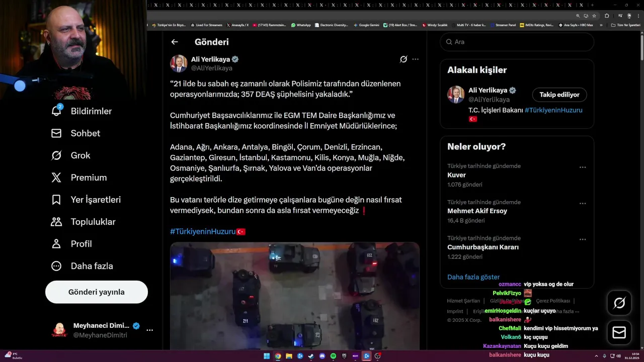644x362 pixels.
Task: Open the Windows Start button
Action: pyautogui.click(x=267, y=356)
